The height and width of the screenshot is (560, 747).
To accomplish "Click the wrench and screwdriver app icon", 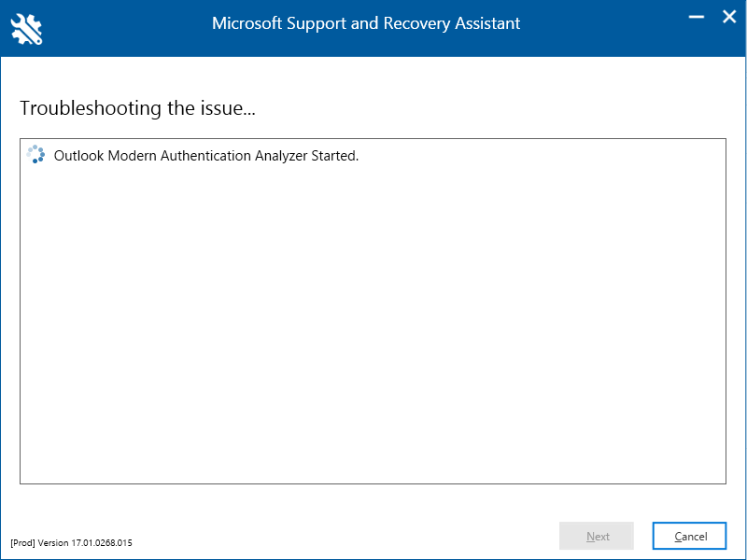I will pos(27,29).
